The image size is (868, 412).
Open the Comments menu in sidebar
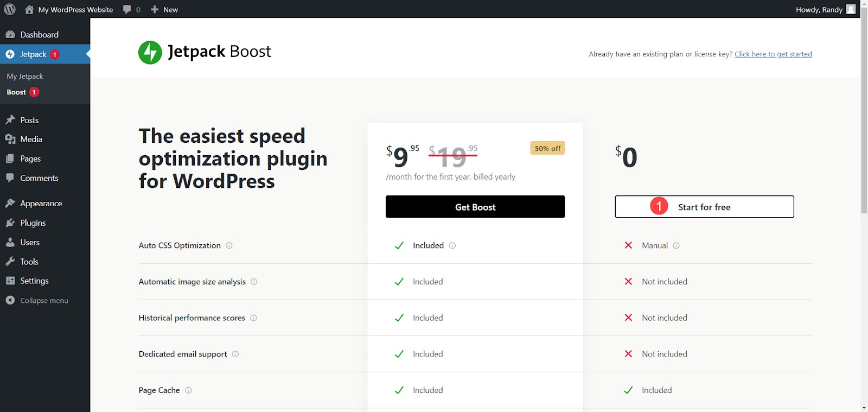pyautogui.click(x=45, y=178)
